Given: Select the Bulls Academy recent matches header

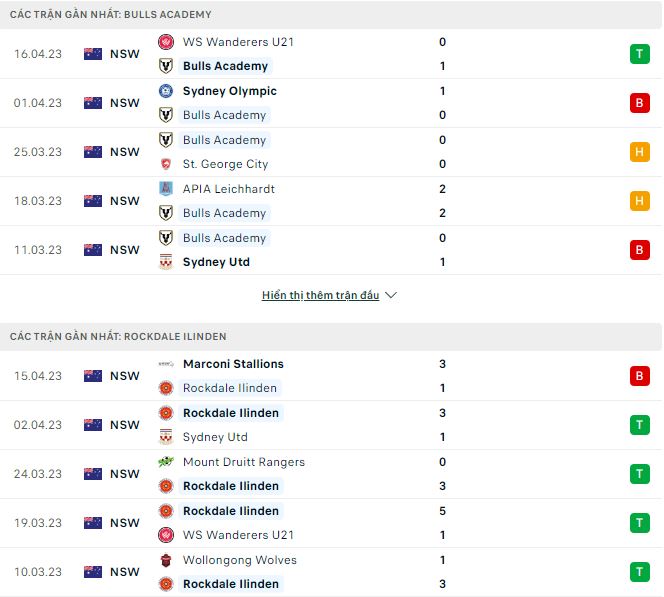Looking at the screenshot, I should tap(110, 15).
